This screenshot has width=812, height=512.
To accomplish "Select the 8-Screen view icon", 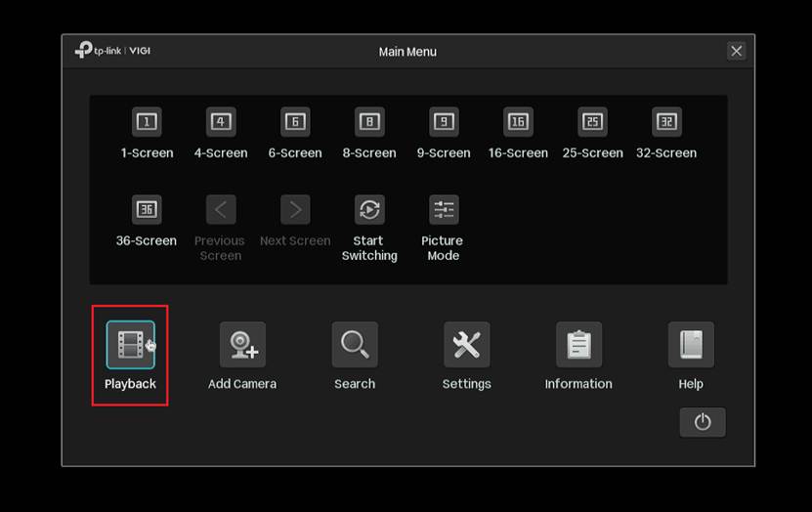I will [x=369, y=122].
